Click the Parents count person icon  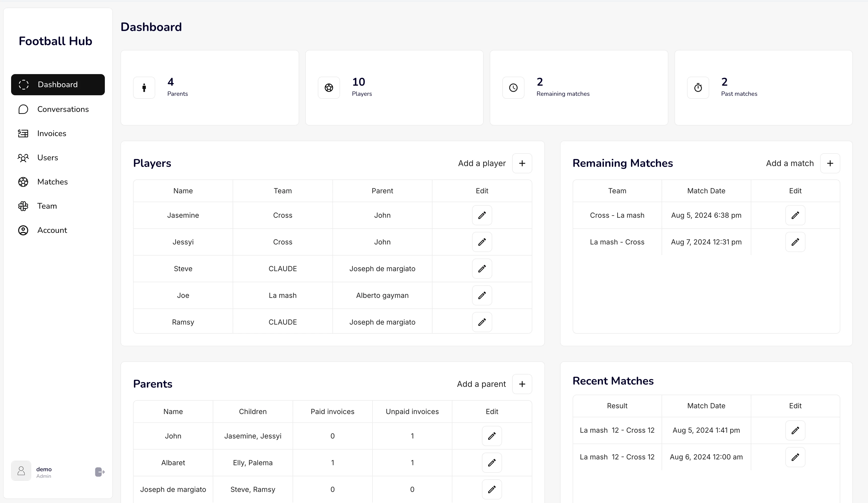(x=144, y=88)
